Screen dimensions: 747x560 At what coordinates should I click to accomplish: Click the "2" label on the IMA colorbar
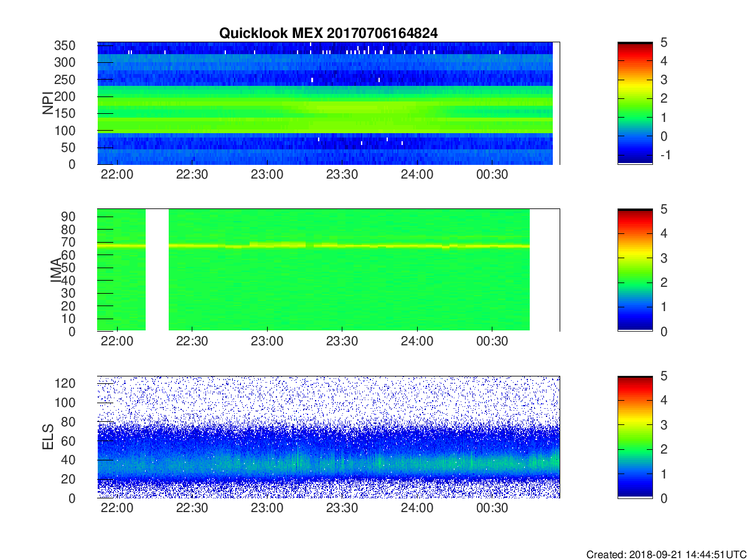pyautogui.click(x=664, y=282)
